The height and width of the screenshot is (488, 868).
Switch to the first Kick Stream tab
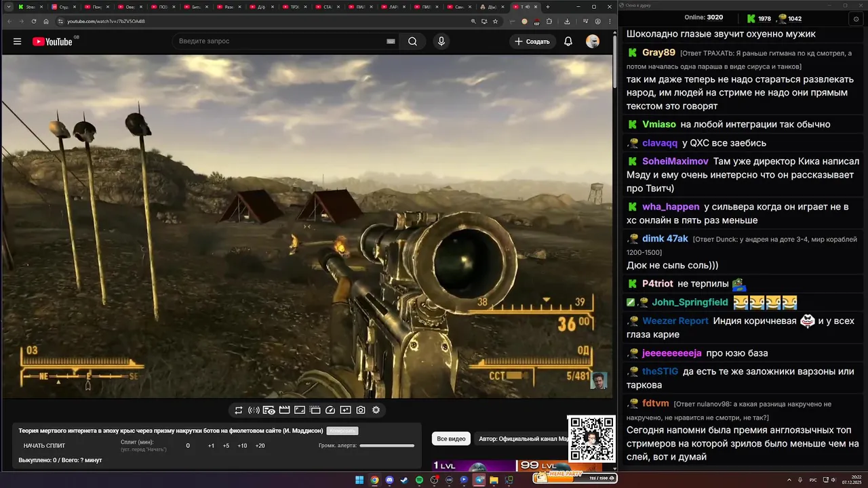pos(31,7)
